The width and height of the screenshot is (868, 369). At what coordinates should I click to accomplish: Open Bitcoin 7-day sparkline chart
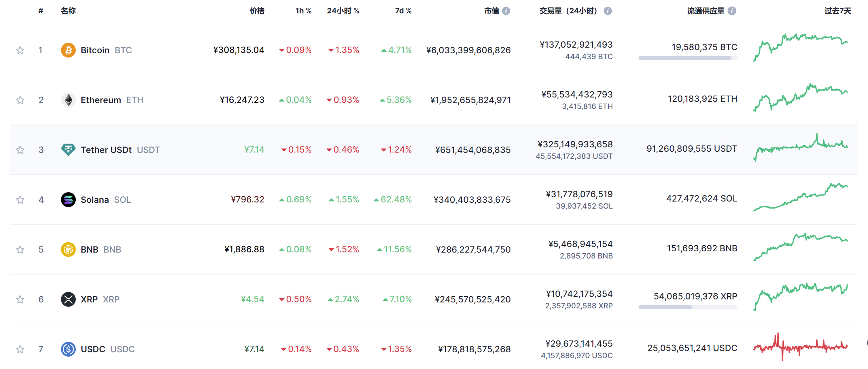801,47
